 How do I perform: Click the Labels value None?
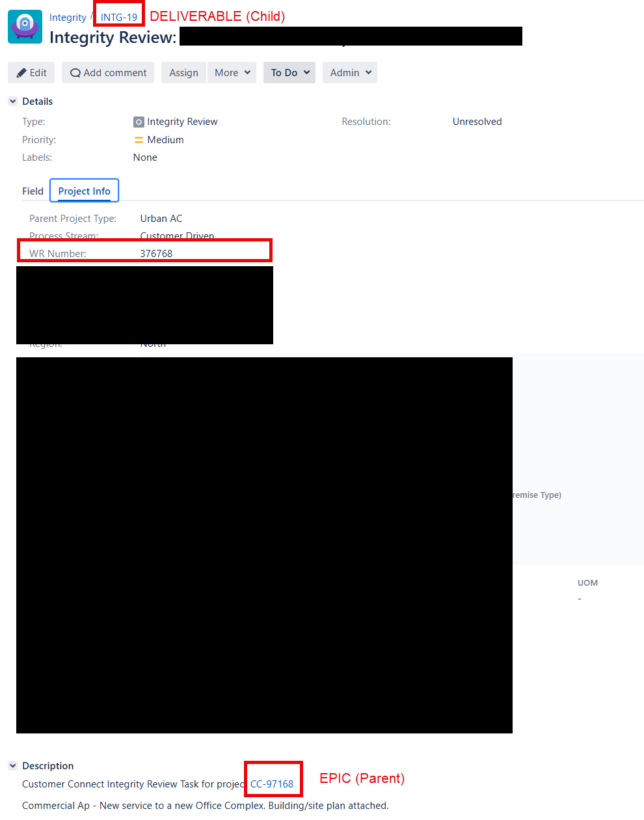tap(145, 157)
